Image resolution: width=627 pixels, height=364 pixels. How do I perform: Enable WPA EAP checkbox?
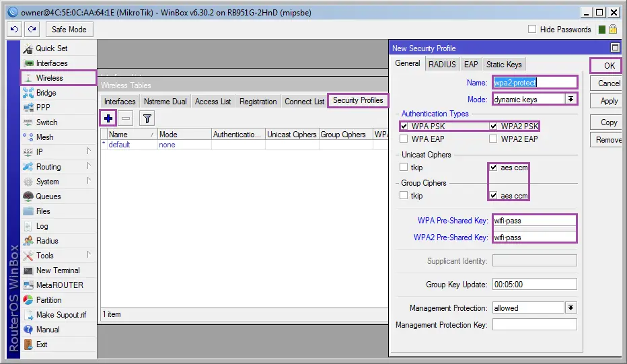coord(404,139)
